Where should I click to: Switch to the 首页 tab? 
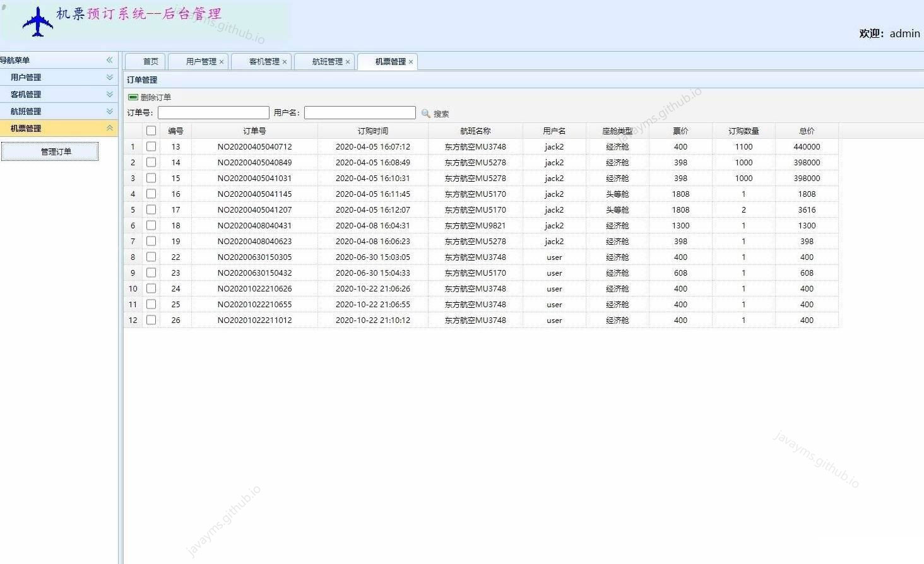pos(145,62)
